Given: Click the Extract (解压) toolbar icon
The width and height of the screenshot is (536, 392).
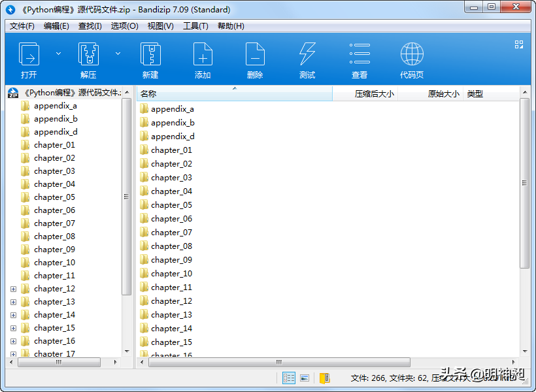Looking at the screenshot, I should 88,54.
